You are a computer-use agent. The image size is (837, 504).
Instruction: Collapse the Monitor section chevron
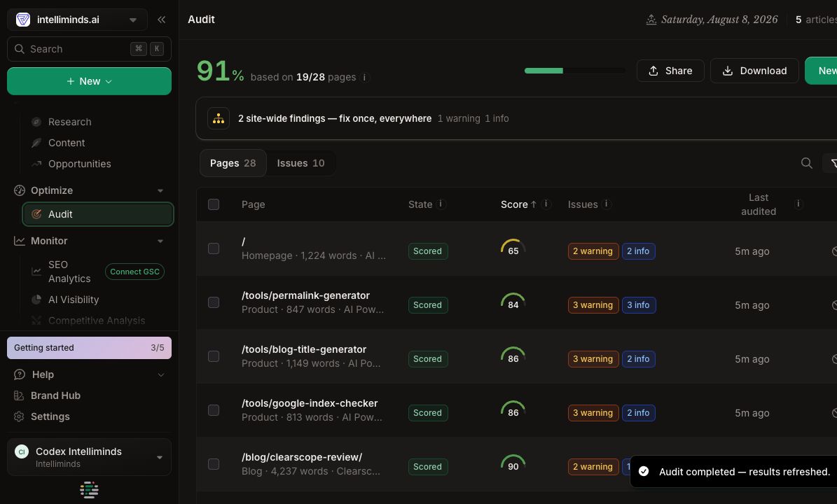point(160,241)
